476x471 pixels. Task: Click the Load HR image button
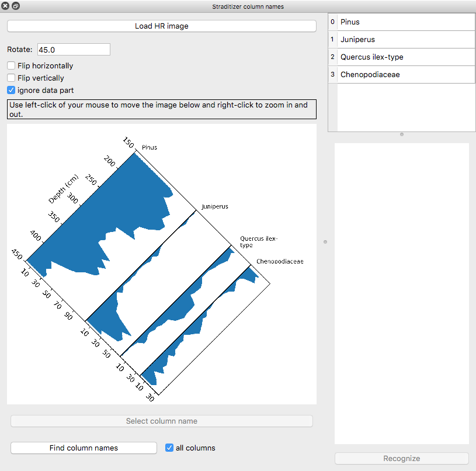(162, 26)
